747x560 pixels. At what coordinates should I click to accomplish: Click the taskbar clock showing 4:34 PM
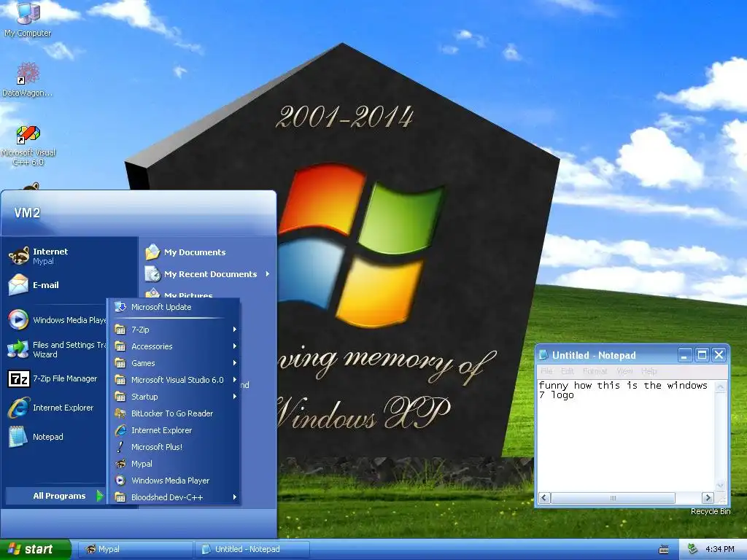719,549
